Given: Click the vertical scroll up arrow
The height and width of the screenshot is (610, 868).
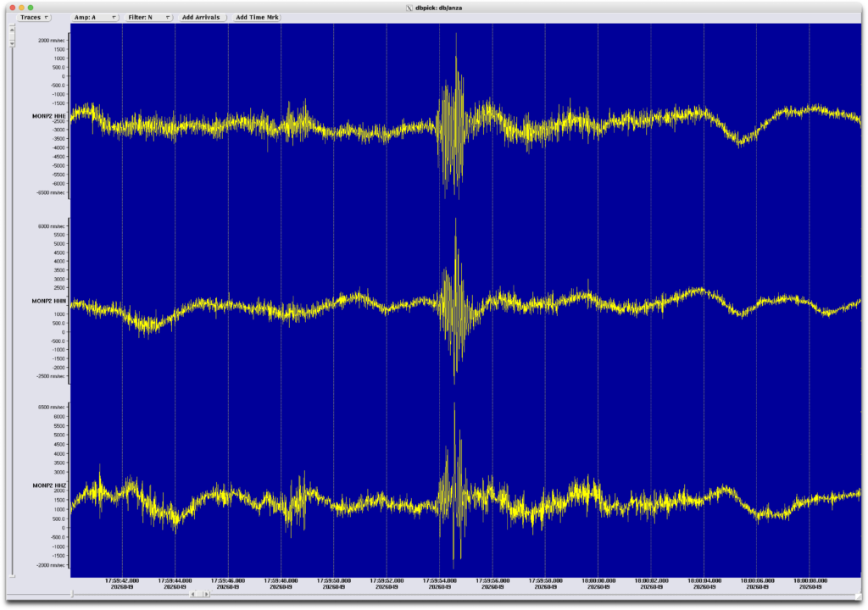Looking at the screenshot, I should point(11,29).
